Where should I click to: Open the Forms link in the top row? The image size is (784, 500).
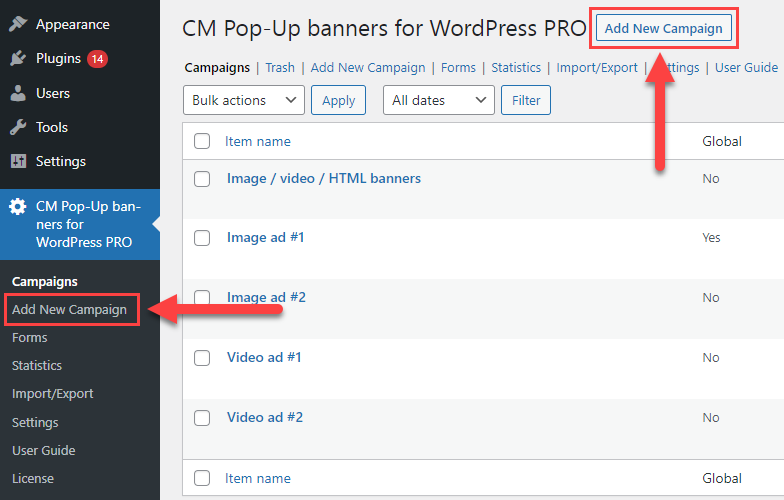(458, 68)
